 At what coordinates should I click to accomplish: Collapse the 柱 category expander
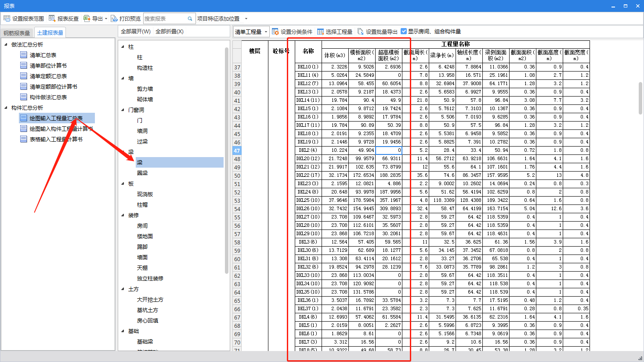[123, 47]
